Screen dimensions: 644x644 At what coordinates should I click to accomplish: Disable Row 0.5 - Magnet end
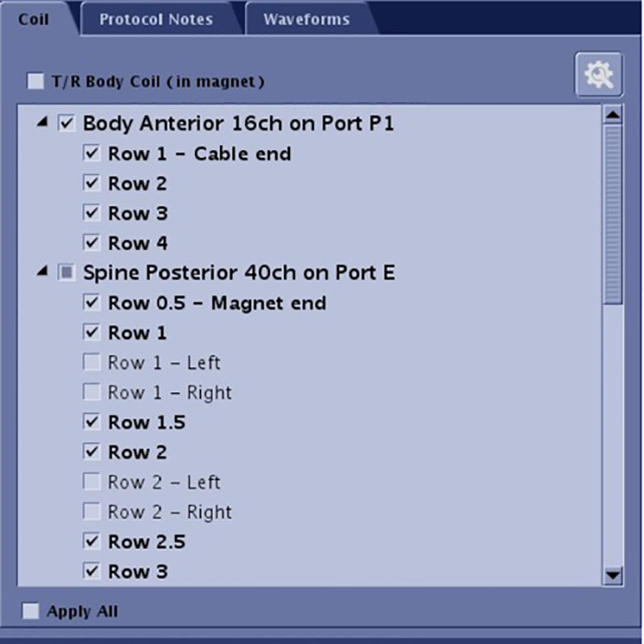[92, 303]
